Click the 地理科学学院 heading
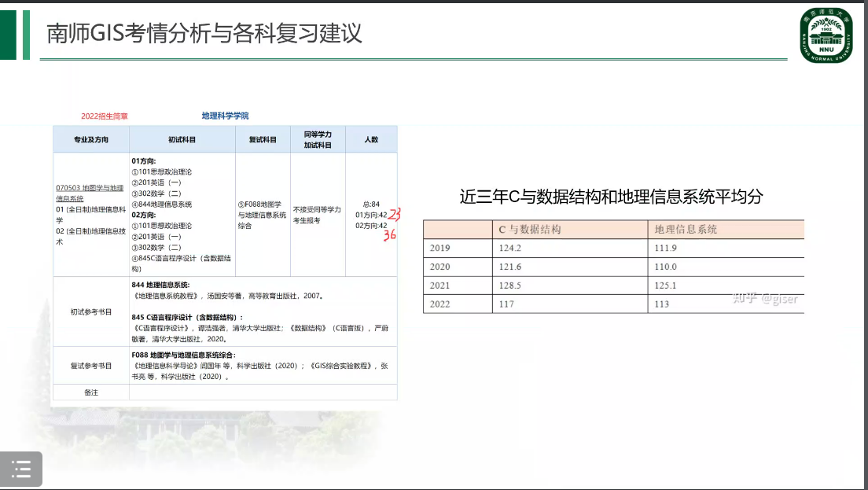 click(225, 116)
